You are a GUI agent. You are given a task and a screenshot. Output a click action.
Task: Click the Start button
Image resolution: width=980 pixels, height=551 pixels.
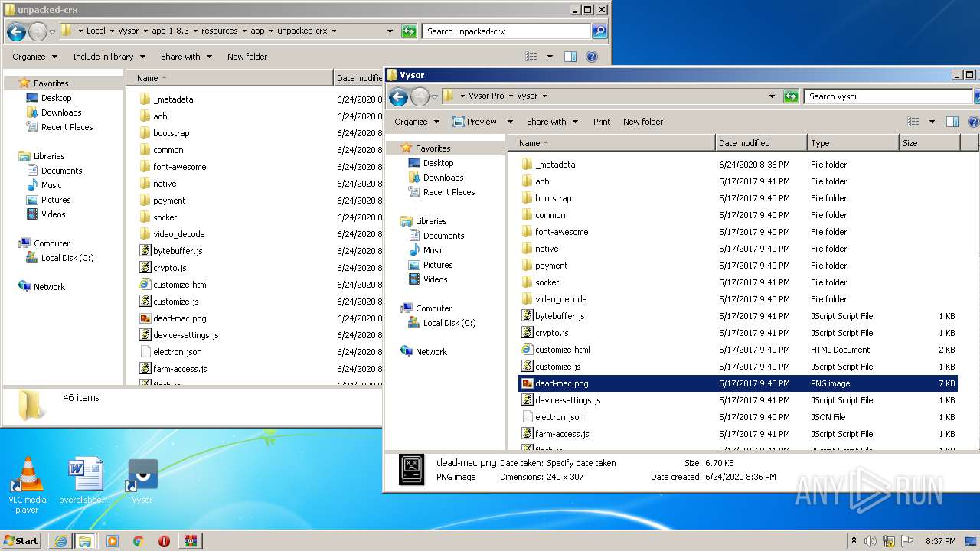[21, 541]
